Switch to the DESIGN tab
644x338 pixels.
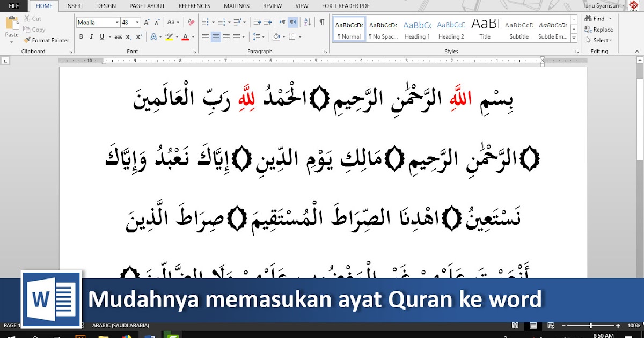(x=106, y=6)
